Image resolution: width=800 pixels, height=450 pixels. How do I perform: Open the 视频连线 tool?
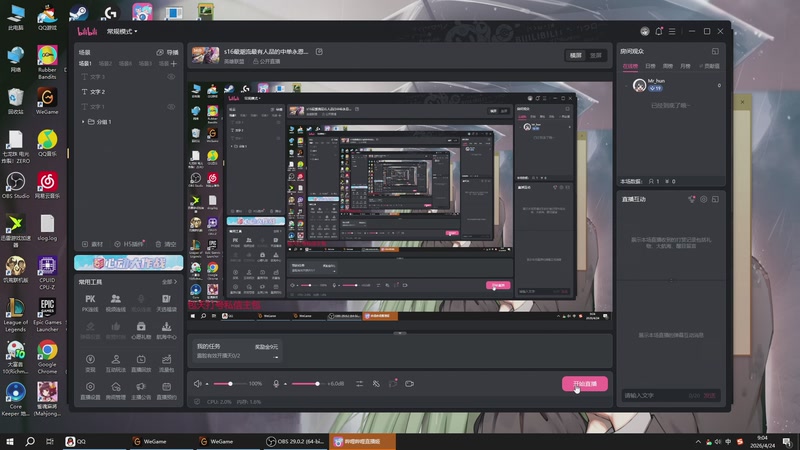tap(116, 303)
